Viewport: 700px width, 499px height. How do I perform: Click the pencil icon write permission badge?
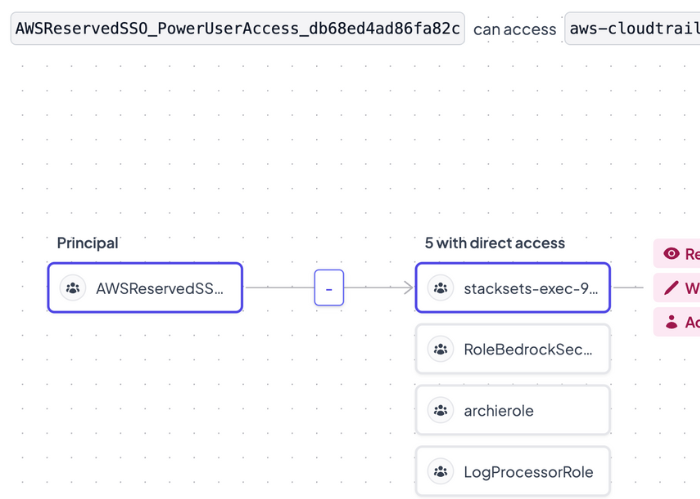point(677,288)
